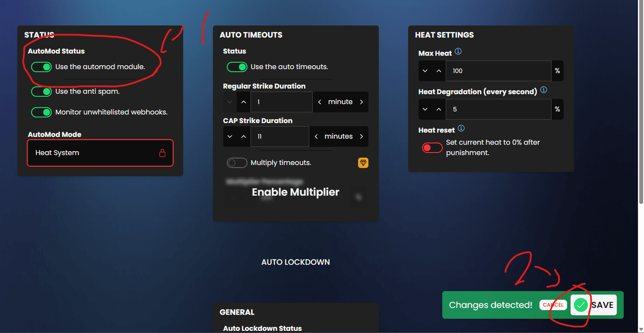Increase Regular Strike Duration with up arrow
Viewport: 644px width, 333px height.
(243, 102)
